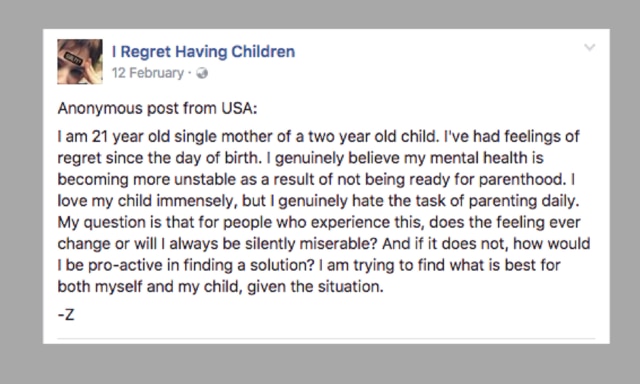
Task: Open the 12 February timestamp link
Action: tap(148, 73)
